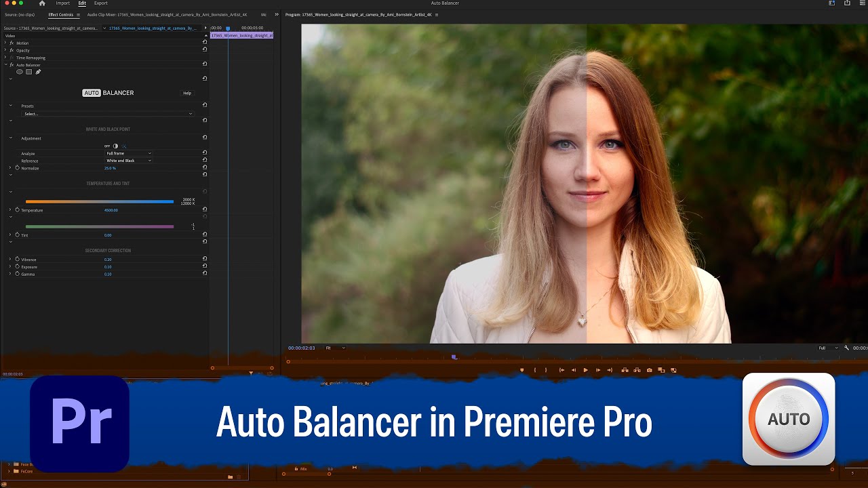Step back one frame in Program monitor
Image resolution: width=868 pixels, height=488 pixels.
[x=574, y=370]
